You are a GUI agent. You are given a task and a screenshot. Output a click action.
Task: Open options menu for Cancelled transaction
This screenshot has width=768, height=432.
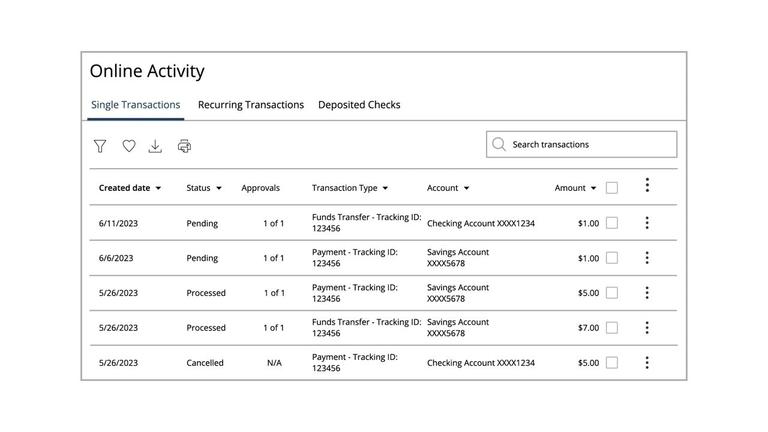click(x=647, y=362)
